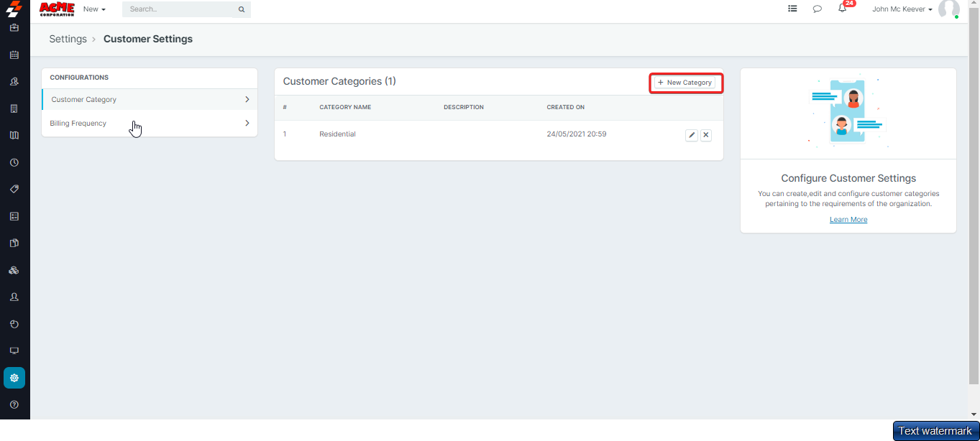Click the Search input field
Screen dimensions: 980x441
coord(182,9)
